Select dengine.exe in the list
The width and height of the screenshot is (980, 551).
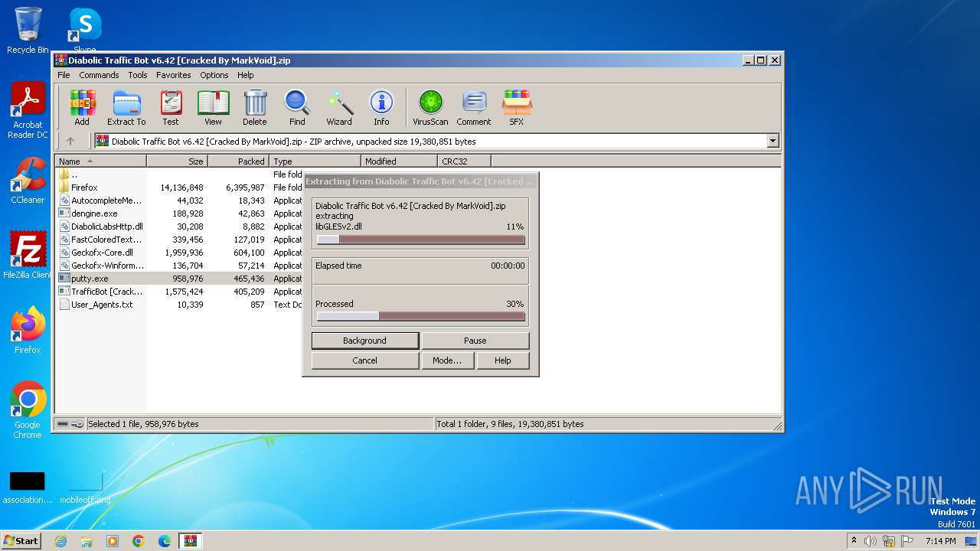tap(180, 214)
